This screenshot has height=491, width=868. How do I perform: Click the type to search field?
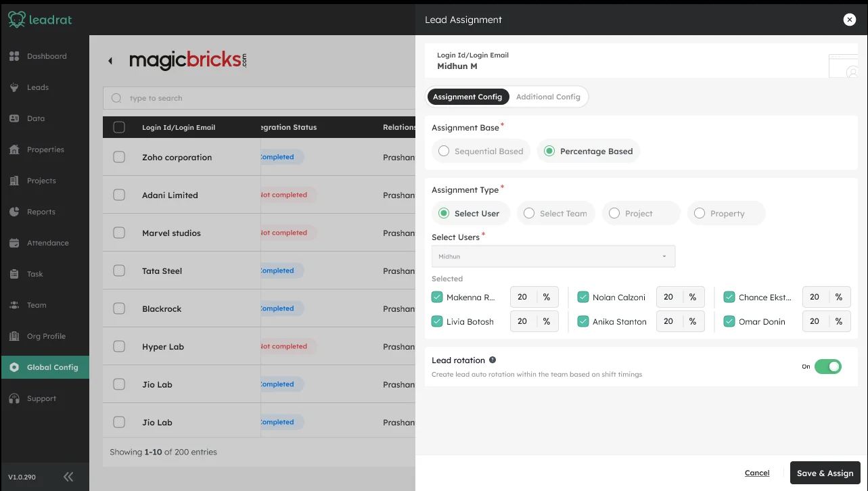pyautogui.click(x=259, y=98)
